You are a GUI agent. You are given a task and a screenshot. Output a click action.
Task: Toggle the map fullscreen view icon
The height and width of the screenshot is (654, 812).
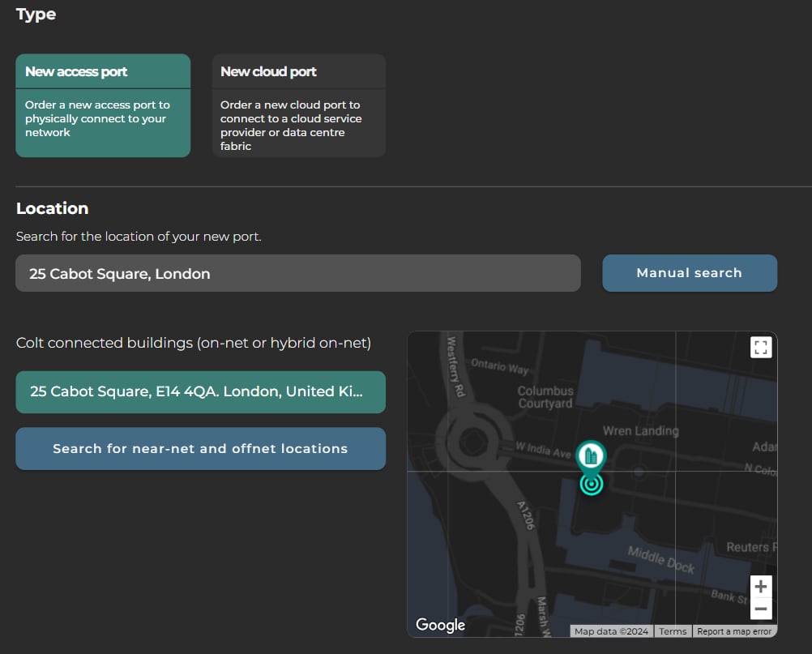(x=761, y=348)
